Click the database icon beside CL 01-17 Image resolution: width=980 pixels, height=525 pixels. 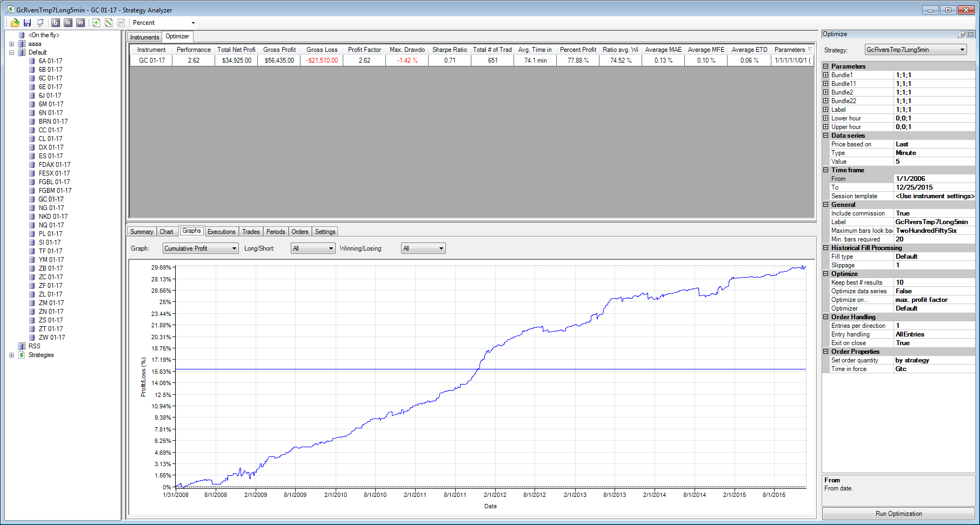pos(32,139)
